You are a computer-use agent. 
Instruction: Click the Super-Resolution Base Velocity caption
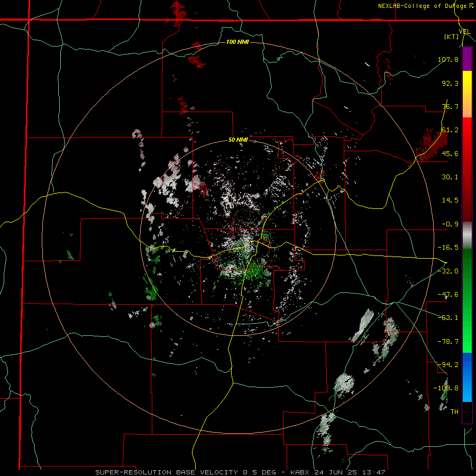coord(240,472)
